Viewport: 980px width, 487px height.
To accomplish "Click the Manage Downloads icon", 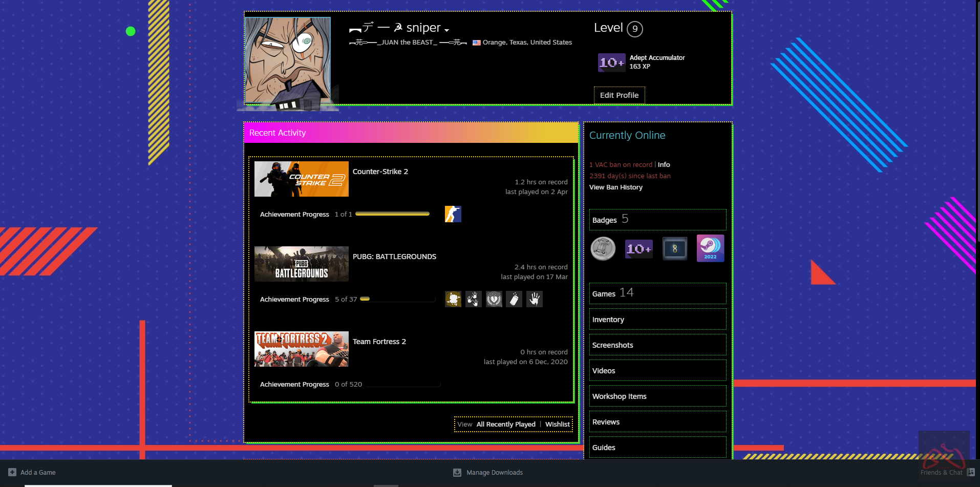I will tap(457, 472).
